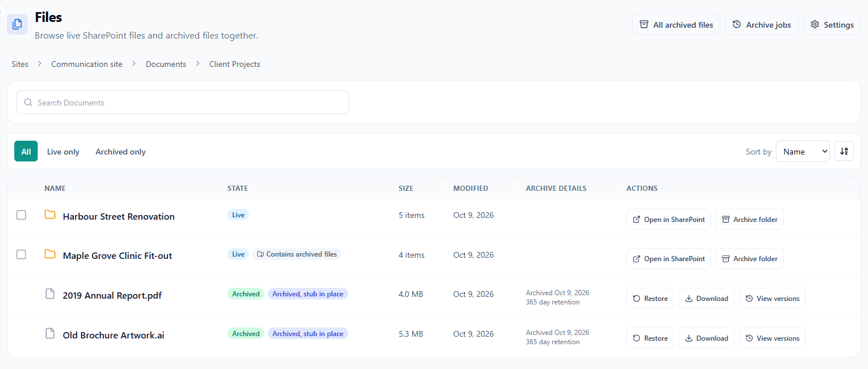Click the search magnifier icon
Image resolution: width=868 pixels, height=369 pixels.
click(28, 103)
